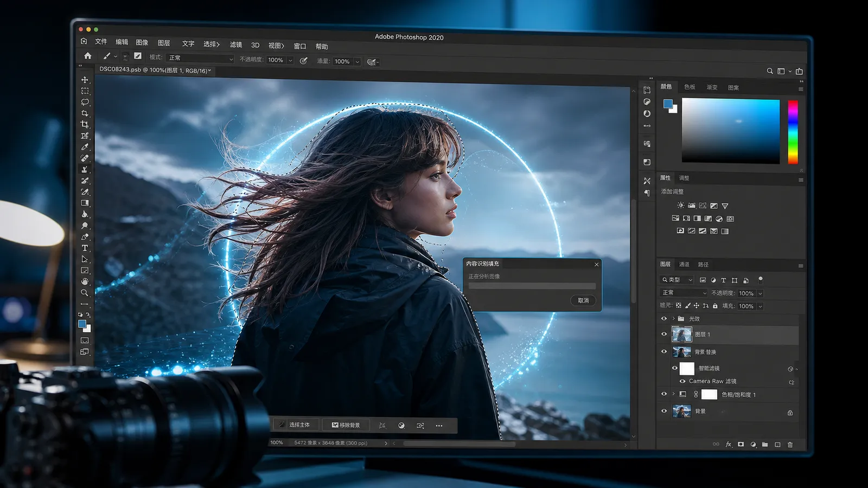Click the lock all icon in layers panel
The width and height of the screenshot is (868, 488).
[715, 306]
